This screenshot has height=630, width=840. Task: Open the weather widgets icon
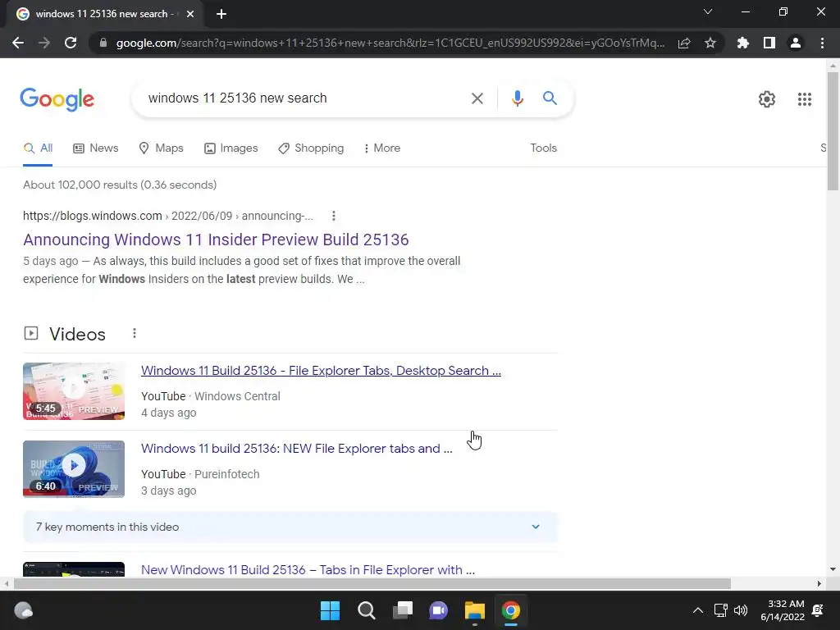(23, 610)
